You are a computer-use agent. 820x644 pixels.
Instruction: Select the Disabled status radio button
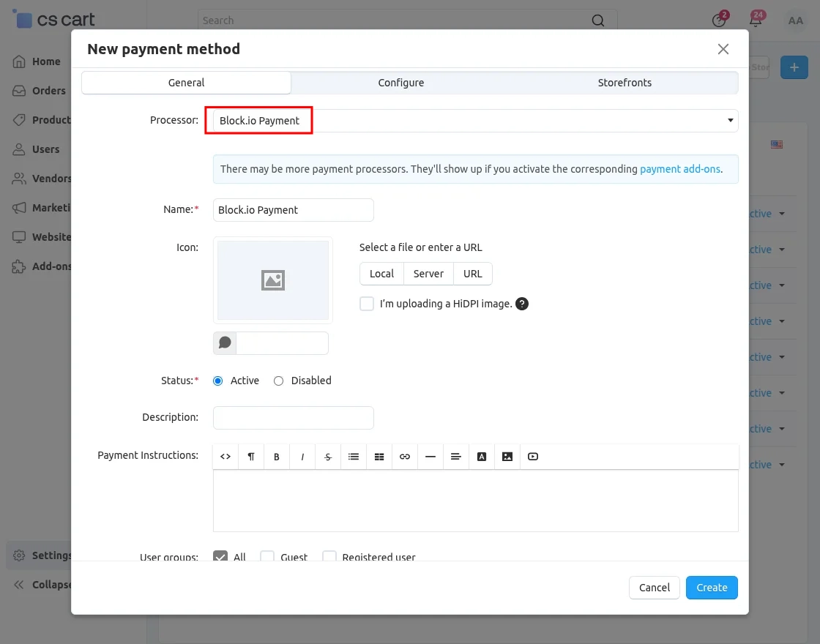click(x=279, y=381)
